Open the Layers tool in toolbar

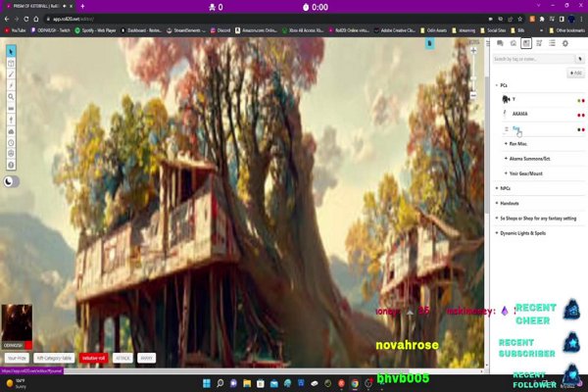point(11,63)
